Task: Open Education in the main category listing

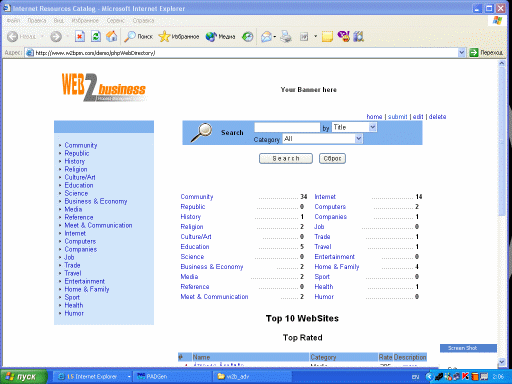Action: (x=195, y=247)
